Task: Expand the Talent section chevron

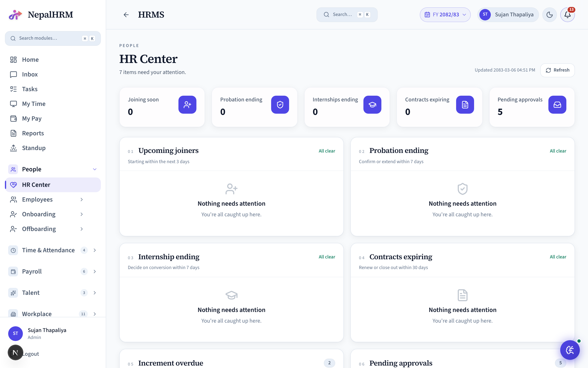Action: 95,293
